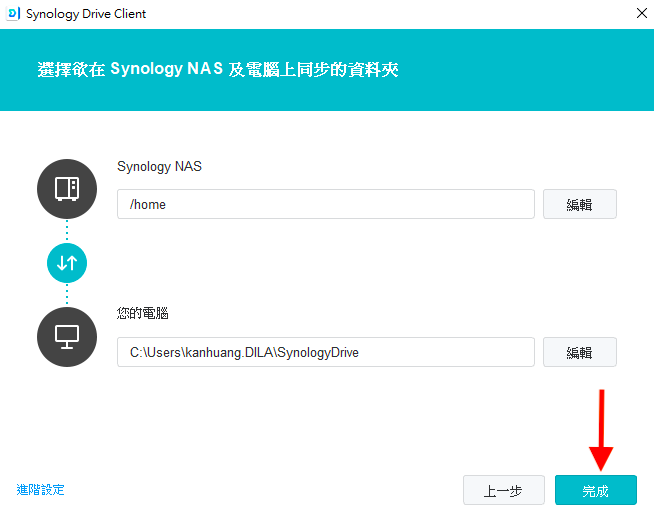The height and width of the screenshot is (515, 654).
Task: Open the 進階設定 advanced settings link
Action: click(41, 490)
